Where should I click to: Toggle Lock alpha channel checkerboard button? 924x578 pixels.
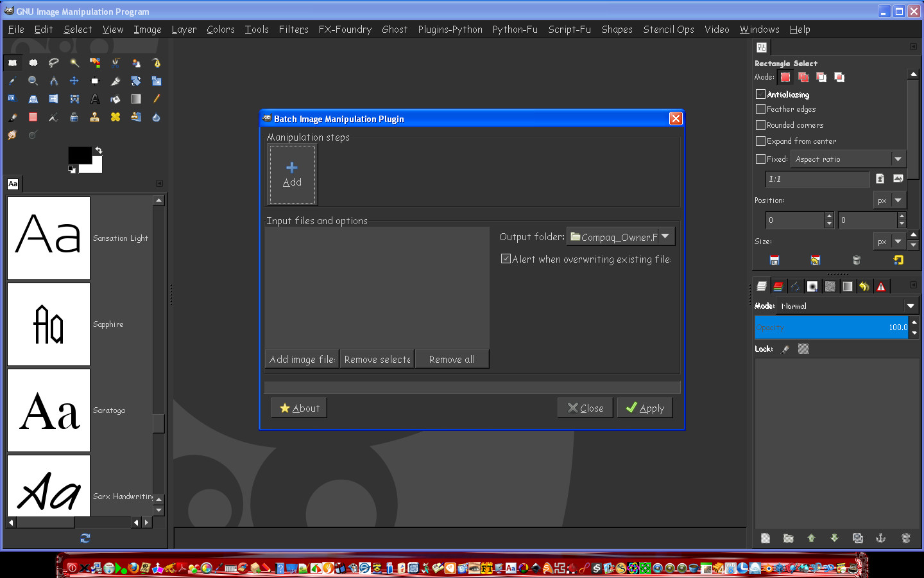pyautogui.click(x=803, y=349)
